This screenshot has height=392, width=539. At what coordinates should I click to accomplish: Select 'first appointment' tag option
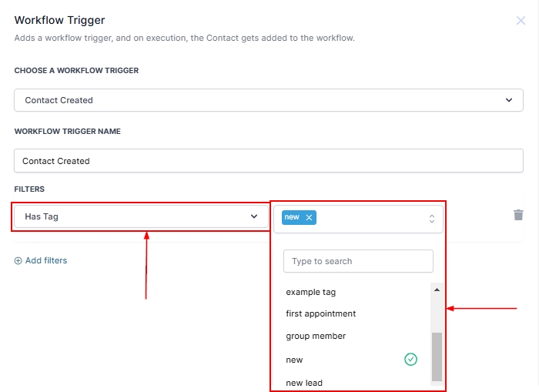tap(321, 313)
